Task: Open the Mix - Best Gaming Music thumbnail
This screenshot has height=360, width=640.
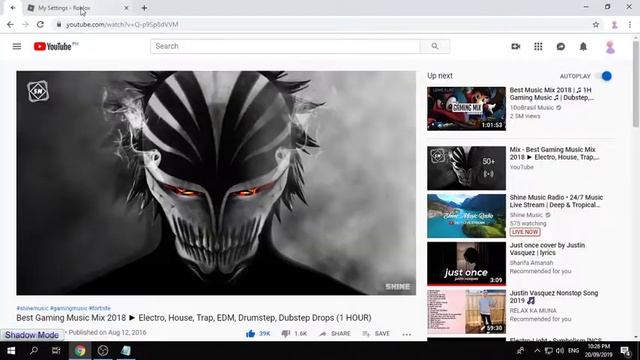Action: [x=466, y=168]
